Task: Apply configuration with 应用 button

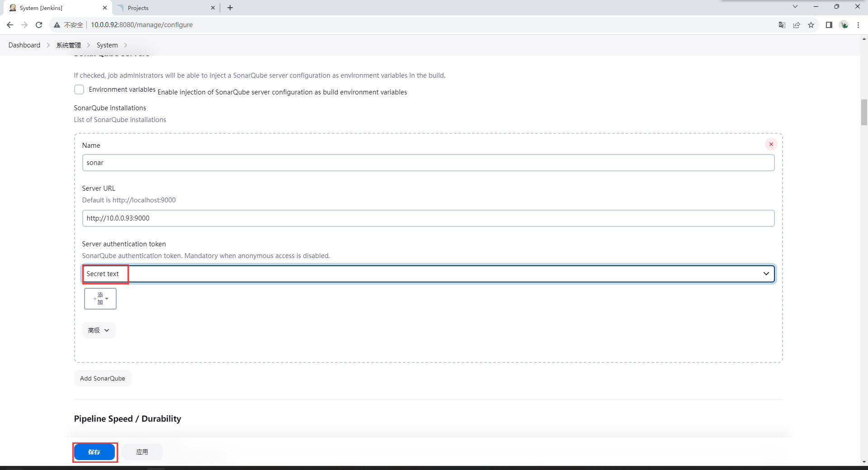Action: tap(142, 452)
